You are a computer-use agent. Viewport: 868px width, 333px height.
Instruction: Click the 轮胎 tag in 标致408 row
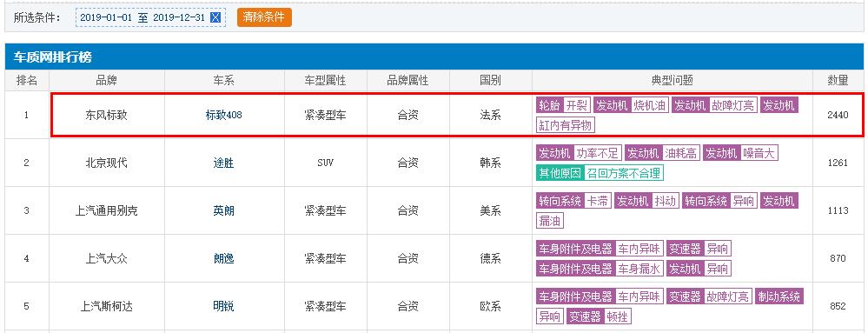click(x=550, y=105)
